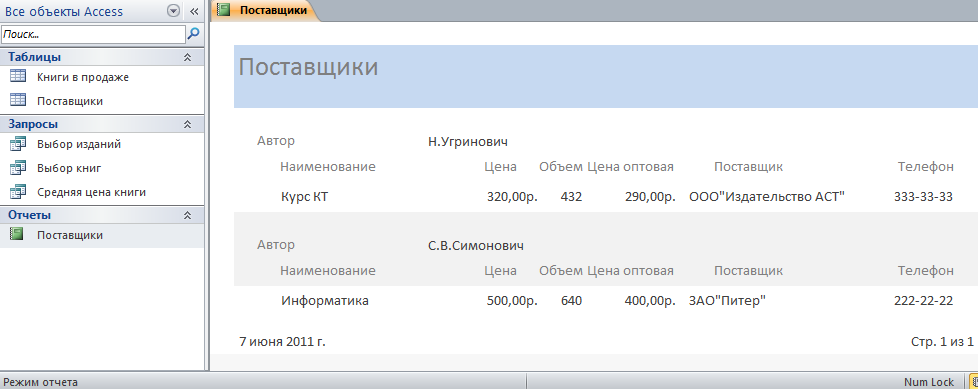Click the 320,00р. price value
The height and width of the screenshot is (389, 978).
click(x=512, y=197)
